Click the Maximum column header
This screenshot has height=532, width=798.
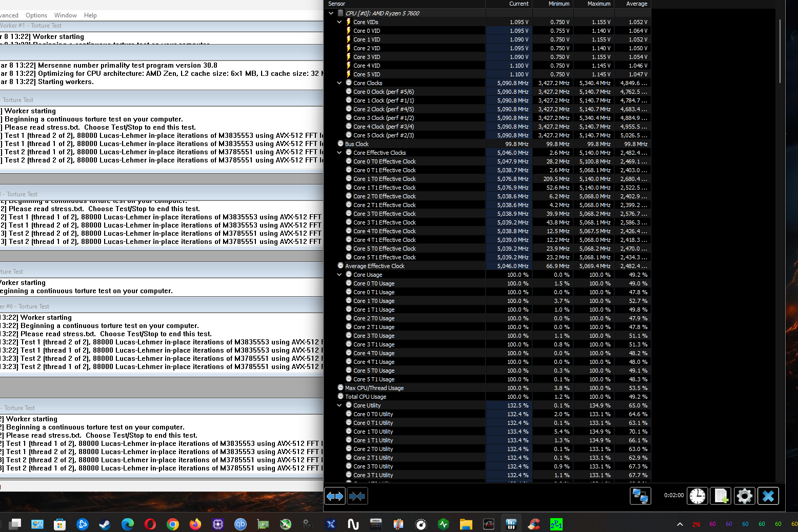pos(593,4)
